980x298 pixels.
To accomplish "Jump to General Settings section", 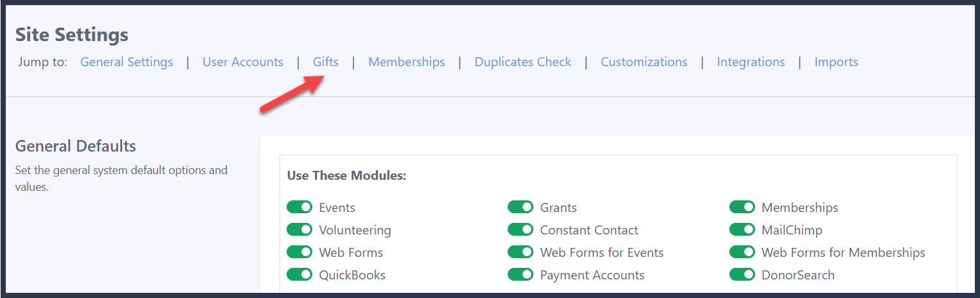I will point(127,62).
